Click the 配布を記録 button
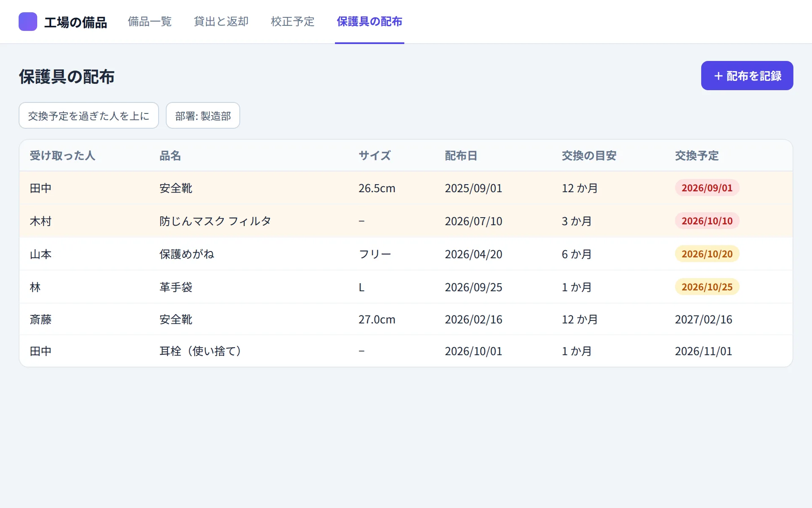The width and height of the screenshot is (812, 508). point(747,76)
